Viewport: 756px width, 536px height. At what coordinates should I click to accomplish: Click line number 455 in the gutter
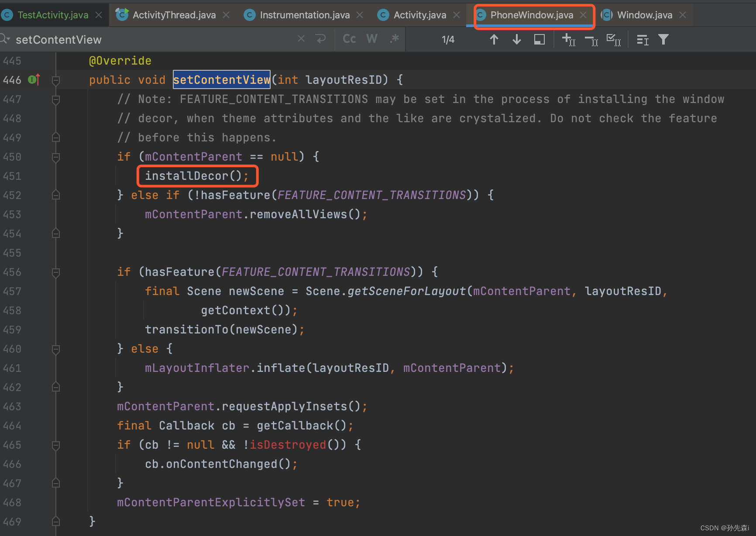[x=12, y=253]
